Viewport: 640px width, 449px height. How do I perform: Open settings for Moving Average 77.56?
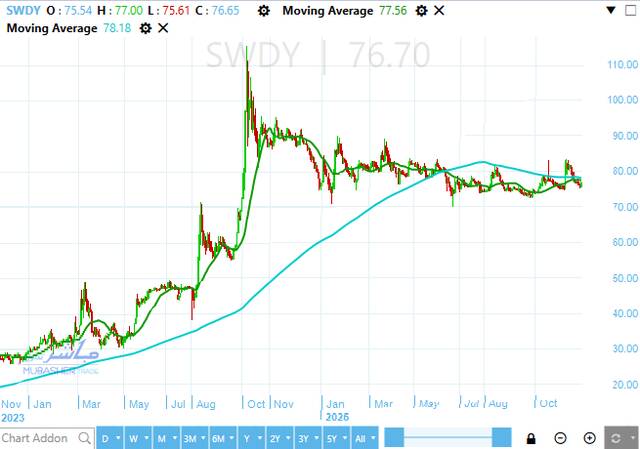pyautogui.click(x=421, y=11)
